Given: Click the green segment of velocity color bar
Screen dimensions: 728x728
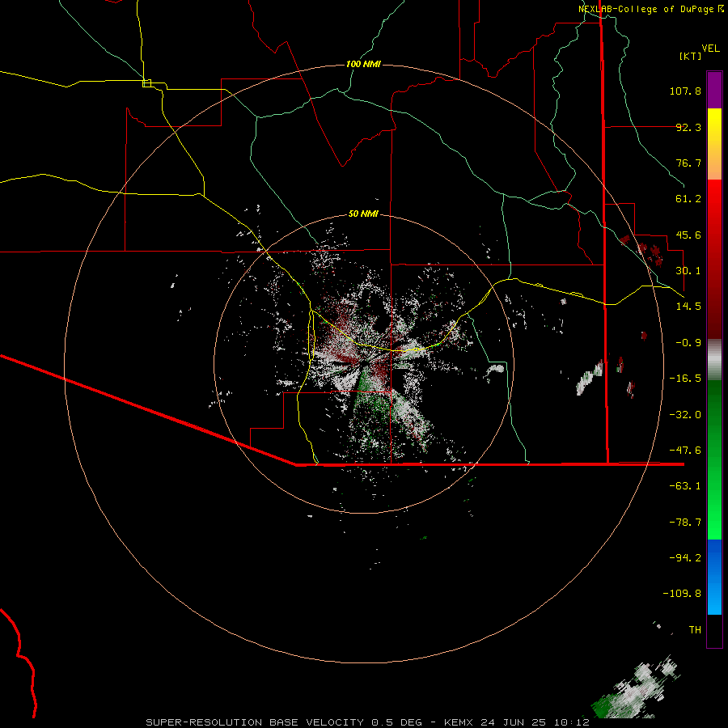Looking at the screenshot, I should 714,459.
